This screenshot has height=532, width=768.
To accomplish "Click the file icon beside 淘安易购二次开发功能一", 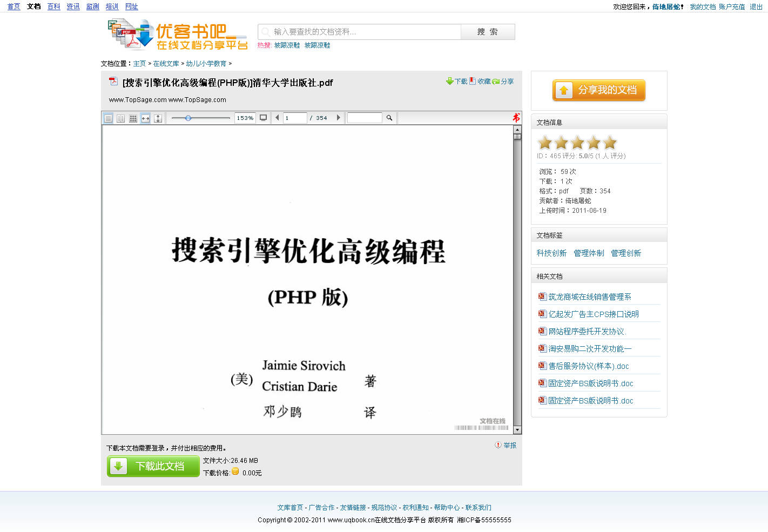I will (x=542, y=348).
